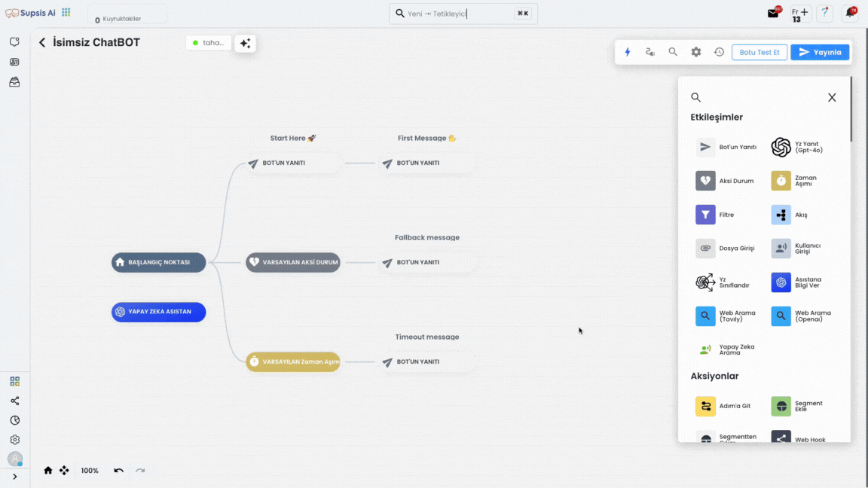Select BOT'UN YANITI node under Timeout message
868x488 pixels.
pos(426,361)
